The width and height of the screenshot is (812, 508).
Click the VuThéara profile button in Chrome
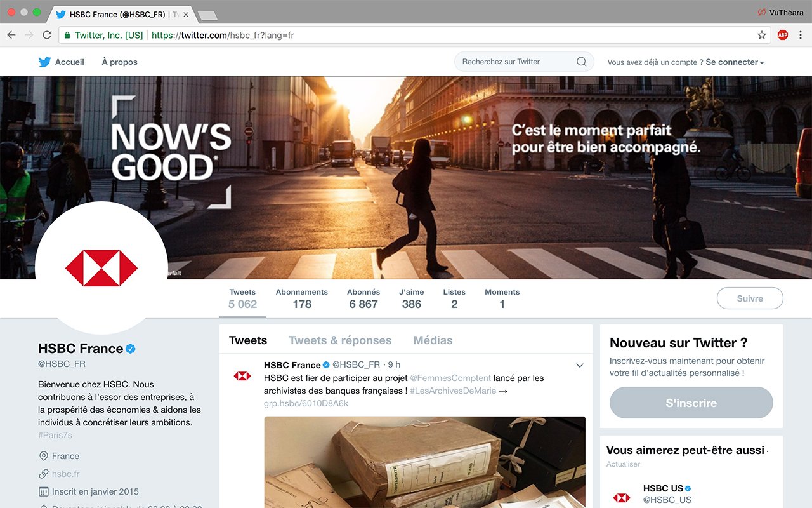coord(780,12)
